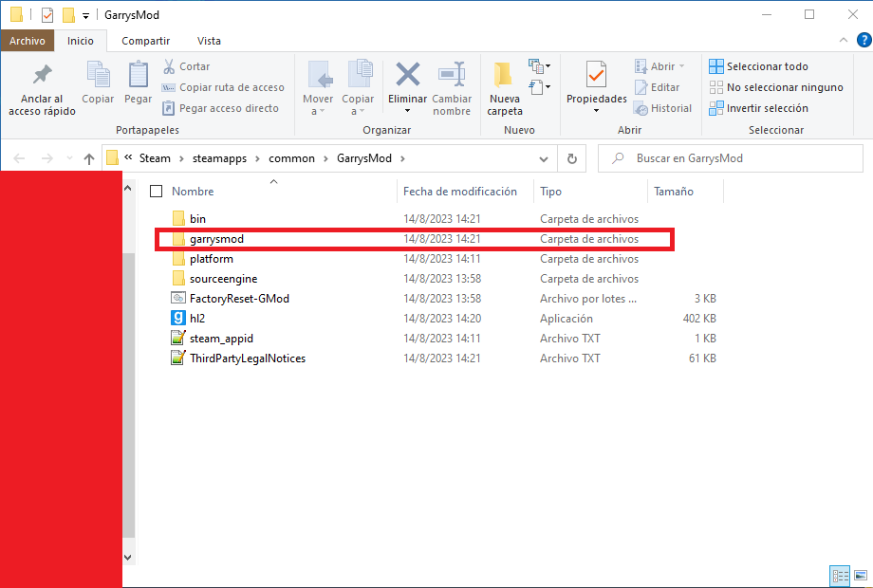The height and width of the screenshot is (588, 873).
Task: Click the title bar new folder icon
Action: click(x=68, y=15)
